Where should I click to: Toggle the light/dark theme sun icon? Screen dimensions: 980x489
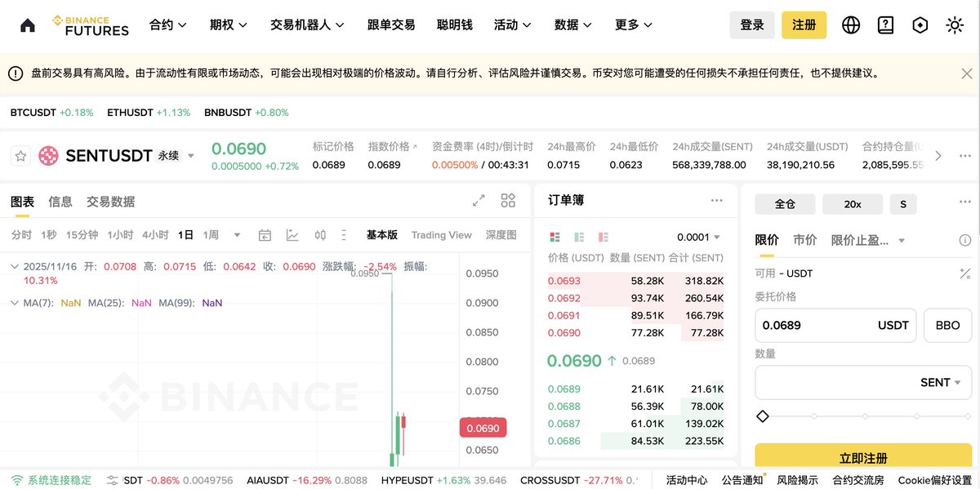coord(955,25)
